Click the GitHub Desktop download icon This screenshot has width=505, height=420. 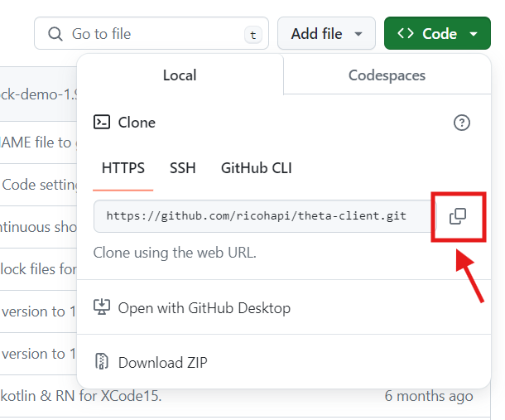(x=102, y=307)
